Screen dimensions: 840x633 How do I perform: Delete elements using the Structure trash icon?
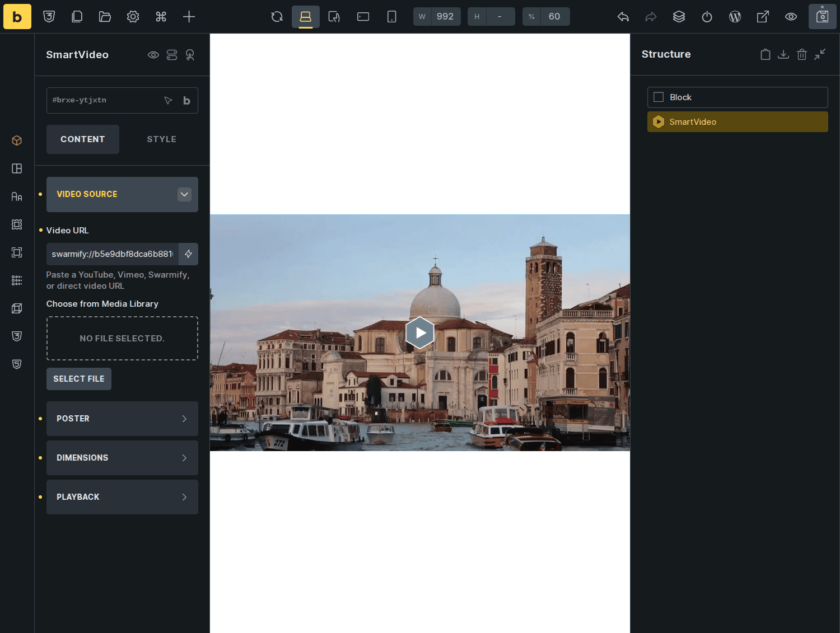pyautogui.click(x=802, y=54)
